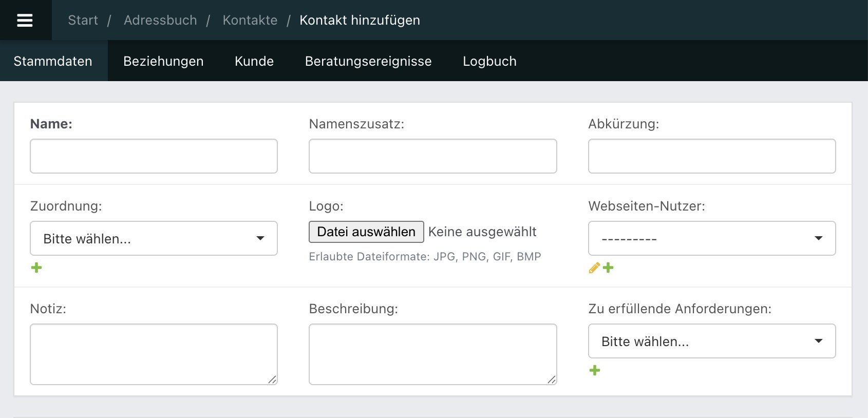Viewport: 868px width, 418px height.
Task: Switch to the Logbuch tab
Action: click(x=489, y=61)
